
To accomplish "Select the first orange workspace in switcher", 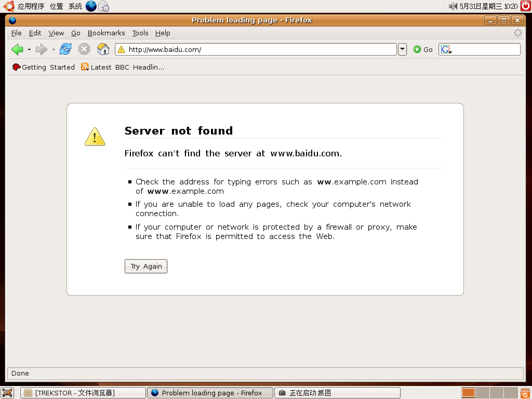I will 468,393.
